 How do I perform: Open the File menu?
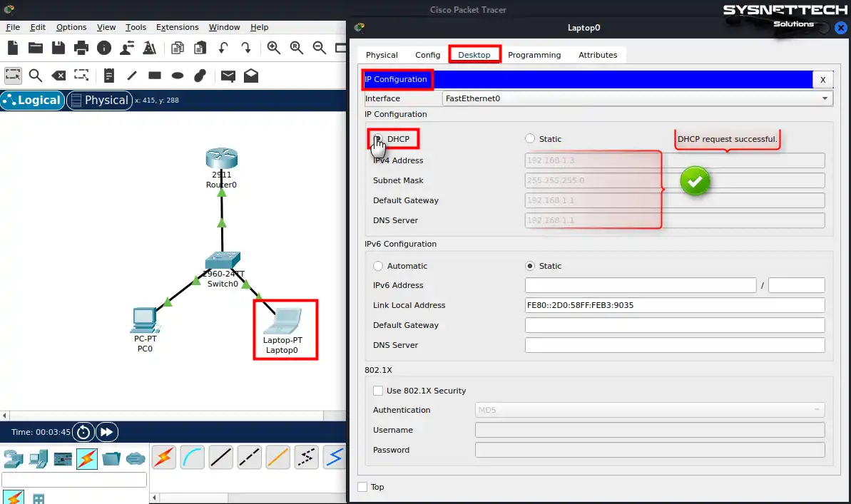click(13, 27)
